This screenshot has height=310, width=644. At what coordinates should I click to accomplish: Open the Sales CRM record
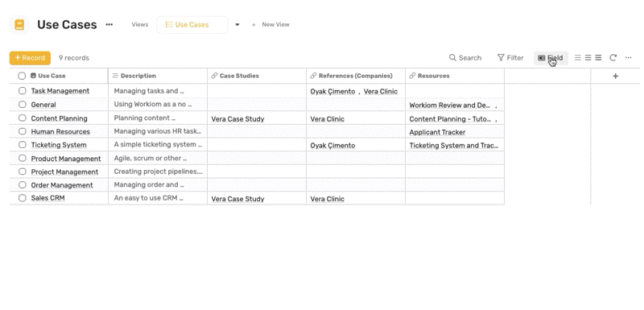(47, 198)
